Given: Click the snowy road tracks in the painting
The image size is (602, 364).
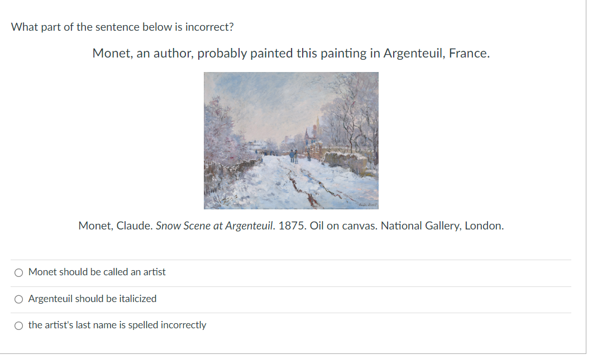Looking at the screenshot, I should [x=303, y=184].
